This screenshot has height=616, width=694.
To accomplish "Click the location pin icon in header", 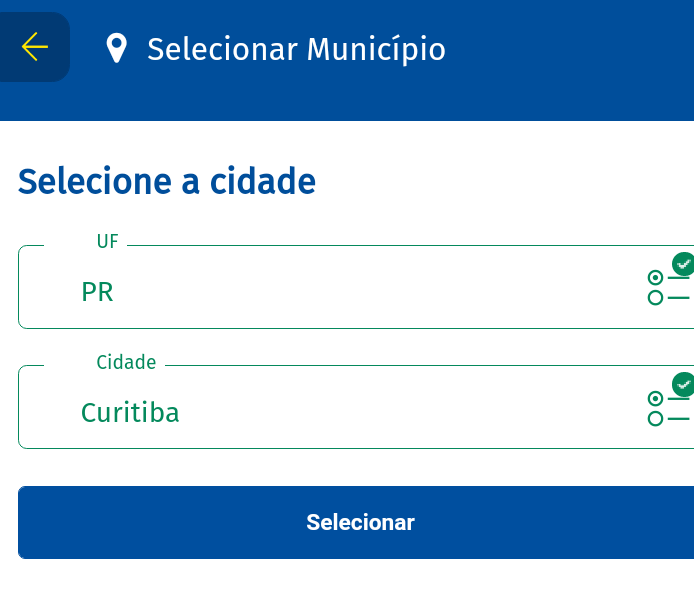I will [x=116, y=48].
